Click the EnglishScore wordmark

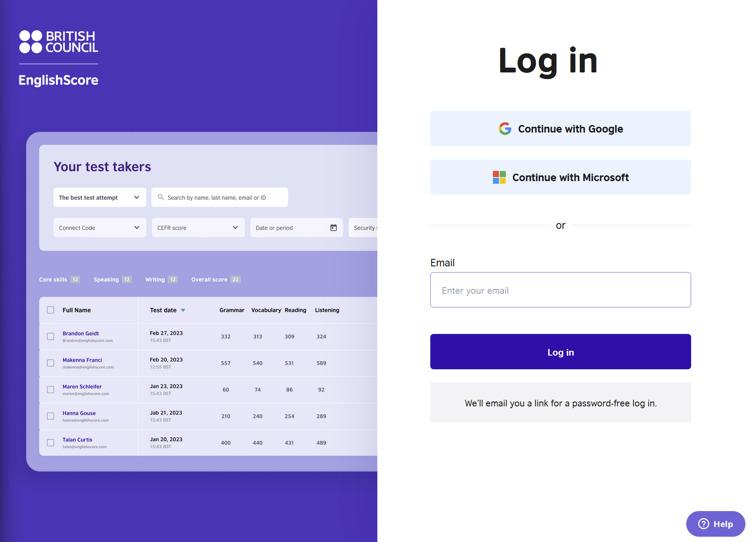pos(58,80)
